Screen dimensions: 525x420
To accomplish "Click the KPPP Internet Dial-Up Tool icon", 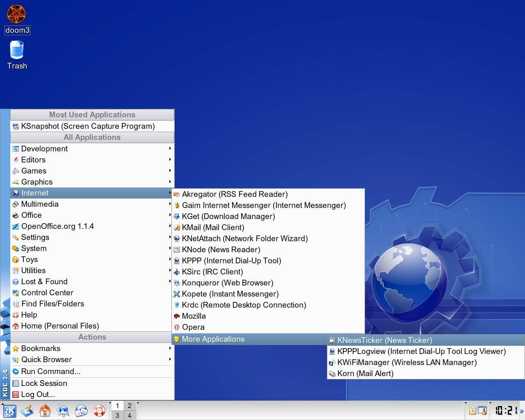I will [177, 261].
